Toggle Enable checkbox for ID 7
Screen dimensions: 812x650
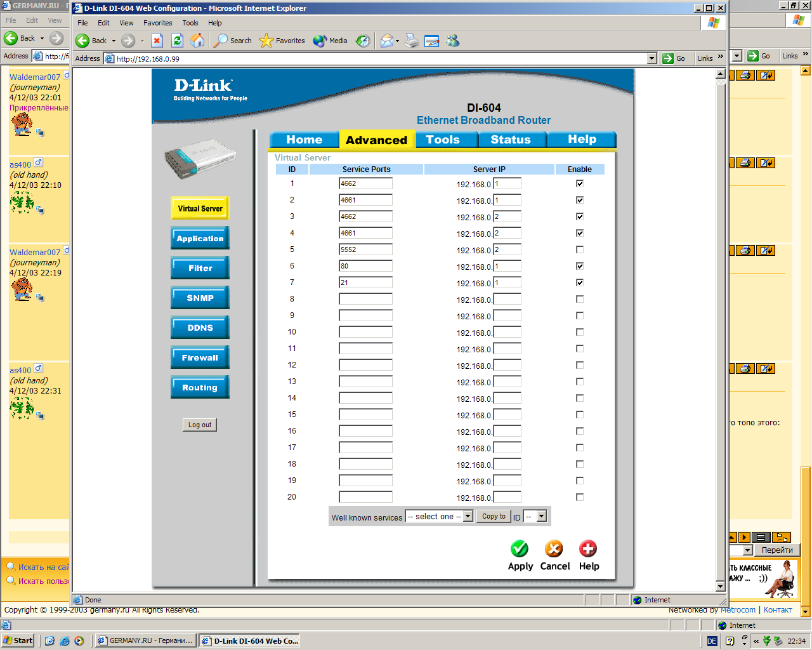pos(579,282)
